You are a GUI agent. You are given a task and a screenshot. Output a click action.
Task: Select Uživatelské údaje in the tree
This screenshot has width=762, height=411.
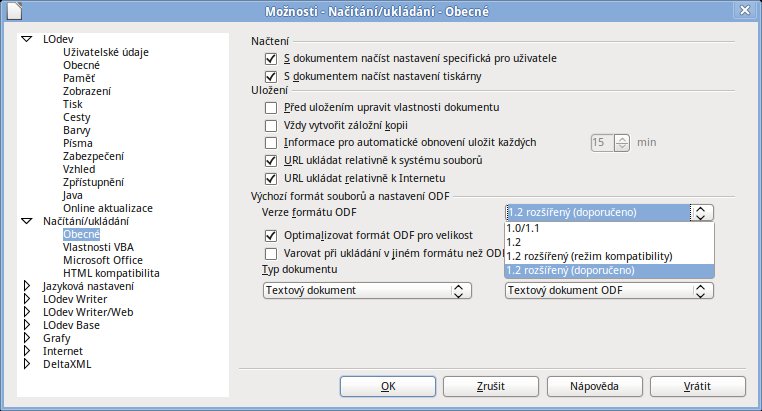point(106,52)
